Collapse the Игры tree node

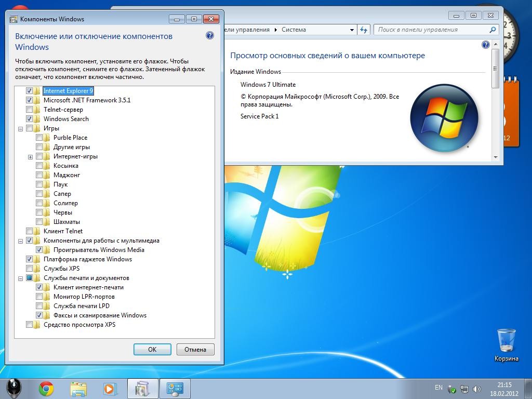pos(20,129)
